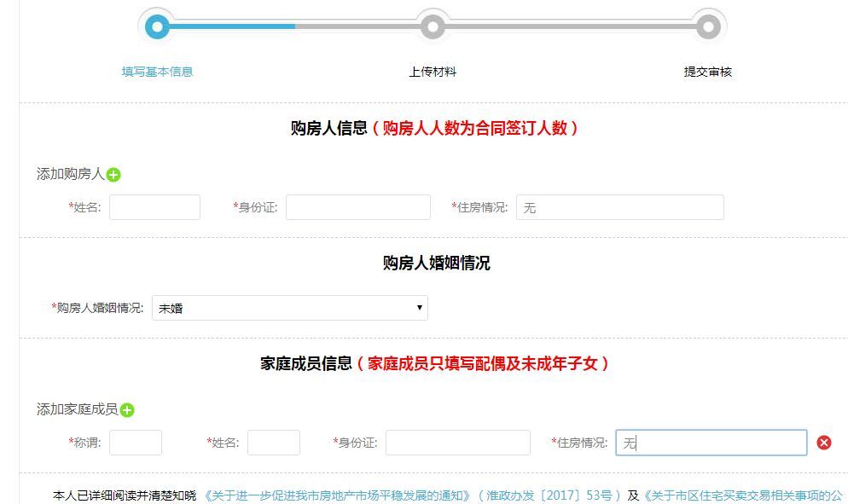Focus the family member 住房情况 input field
Screen dimensions: 848x504
pyautogui.click(x=712, y=443)
